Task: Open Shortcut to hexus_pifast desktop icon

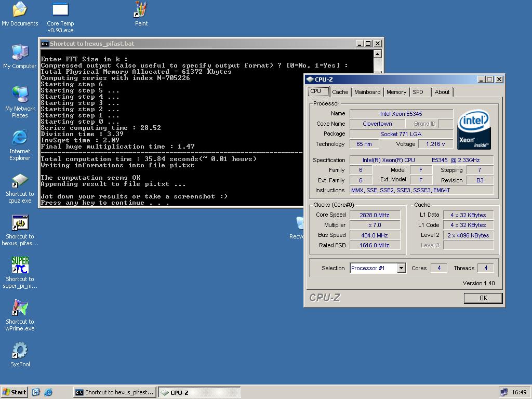Action: coord(20,223)
